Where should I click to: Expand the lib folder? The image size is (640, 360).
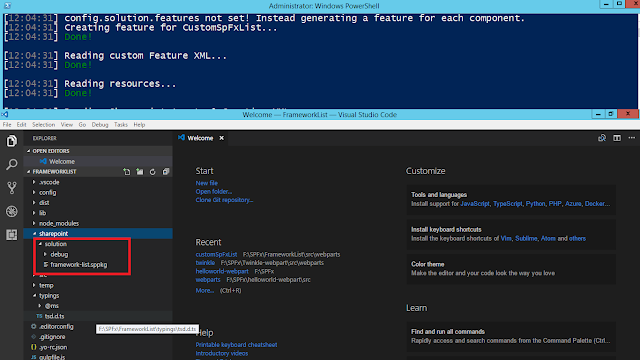[98, 213]
